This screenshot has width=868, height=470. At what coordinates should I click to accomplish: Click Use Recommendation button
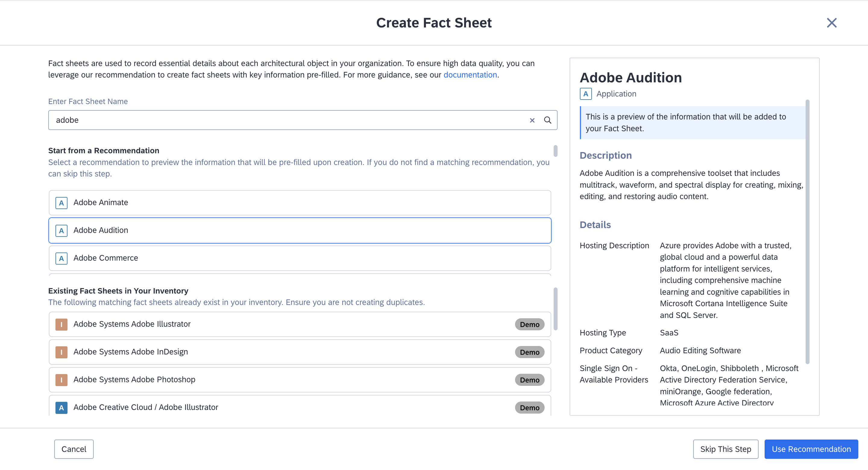coord(811,449)
